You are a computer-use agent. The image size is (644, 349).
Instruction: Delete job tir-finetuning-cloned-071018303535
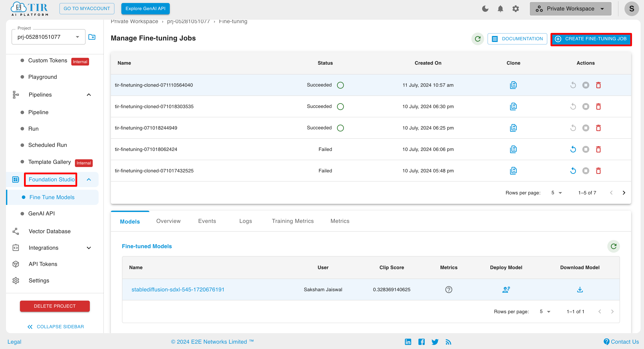[x=598, y=107]
